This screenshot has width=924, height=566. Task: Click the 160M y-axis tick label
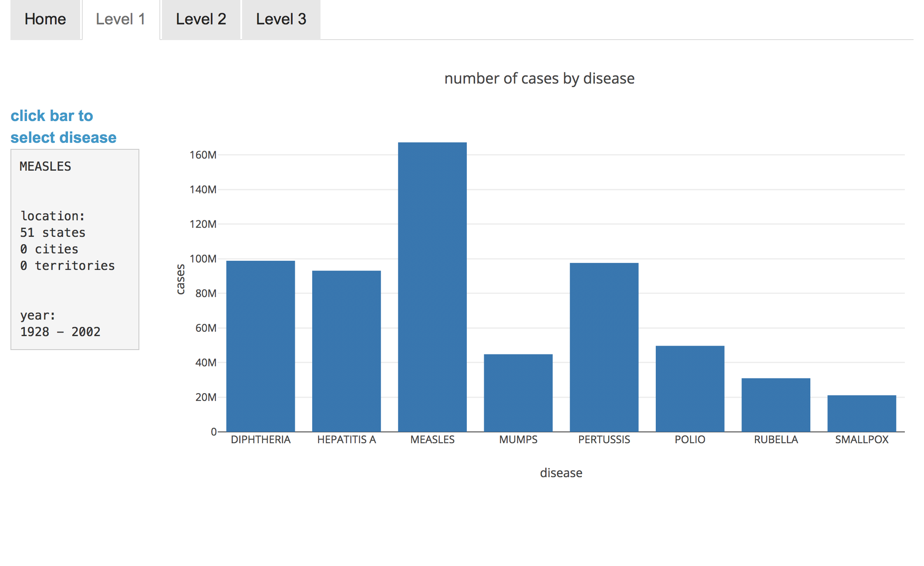click(203, 155)
